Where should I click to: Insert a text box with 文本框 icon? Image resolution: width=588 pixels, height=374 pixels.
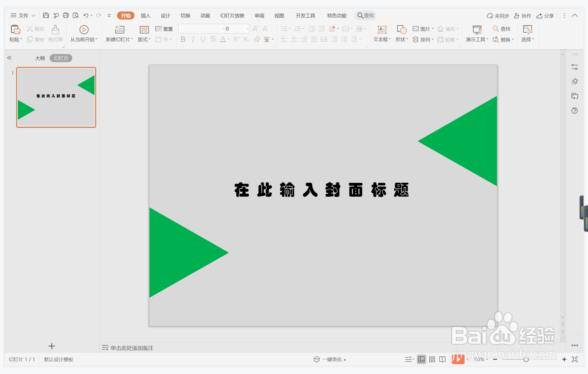click(382, 29)
